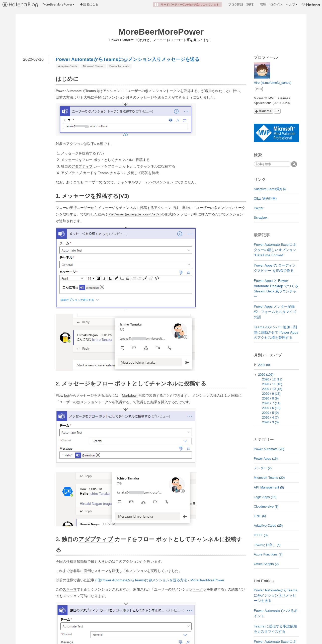Viewport: 322px width, 644px height.
Task: Click the third-party cookie warning banner
Action: click(187, 5)
